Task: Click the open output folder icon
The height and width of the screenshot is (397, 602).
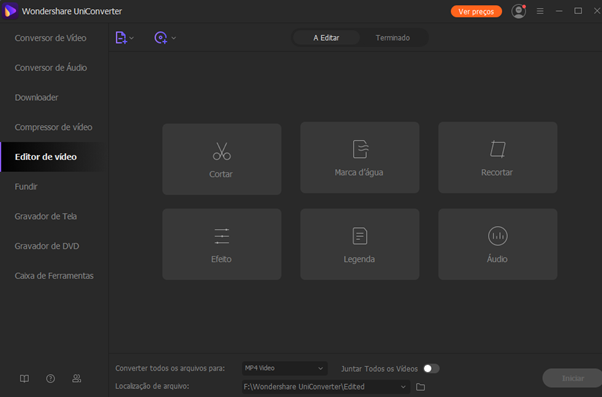Action: [420, 387]
